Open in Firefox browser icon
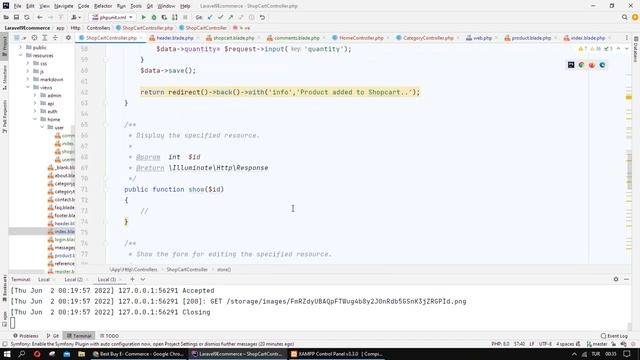The image size is (640, 360). click(x=592, y=65)
